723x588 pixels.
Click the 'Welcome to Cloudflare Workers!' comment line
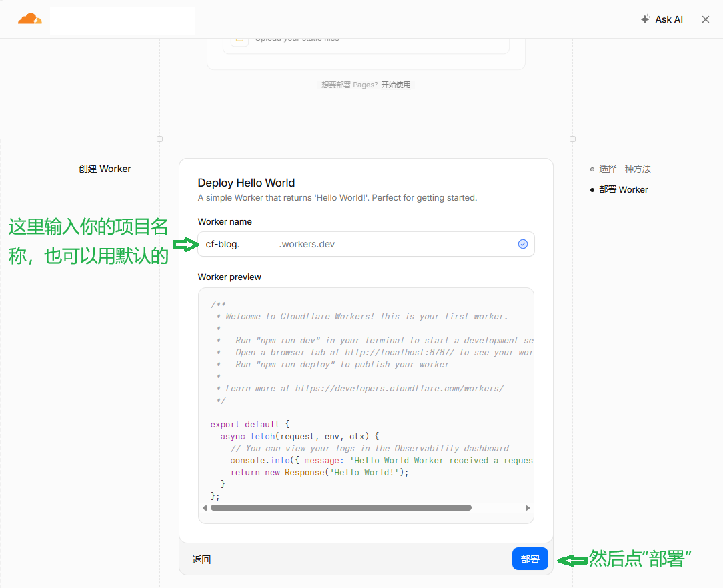click(x=362, y=317)
